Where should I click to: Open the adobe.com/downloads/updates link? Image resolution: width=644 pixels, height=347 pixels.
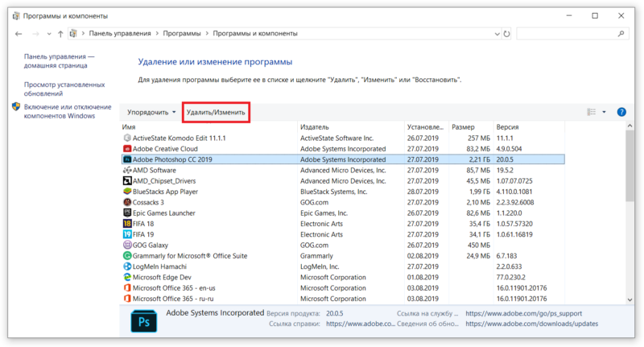(x=531, y=324)
